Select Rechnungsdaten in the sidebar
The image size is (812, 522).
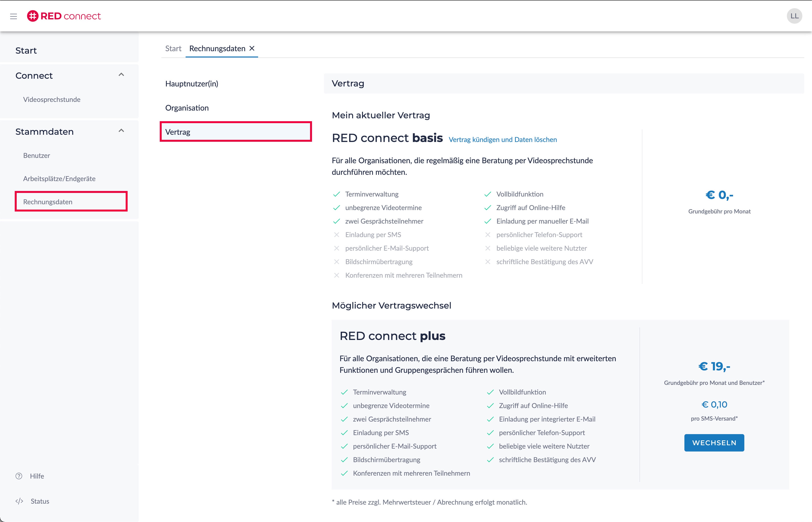[48, 202]
